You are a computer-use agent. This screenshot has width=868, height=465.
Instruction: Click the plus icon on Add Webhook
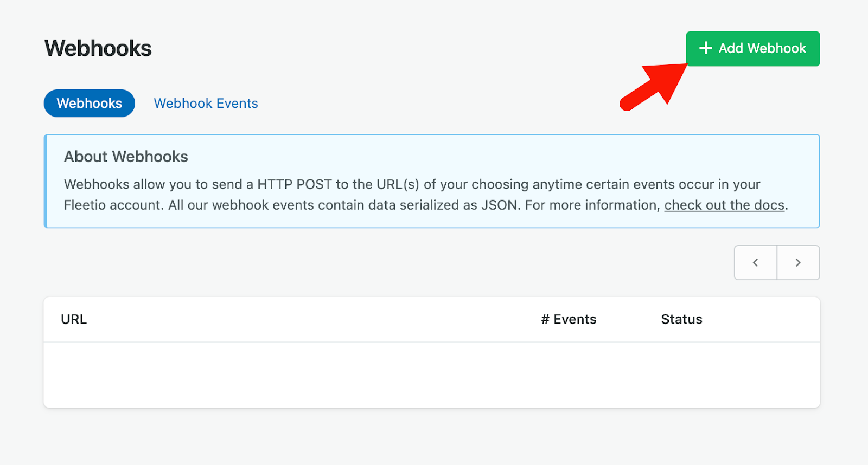point(705,48)
